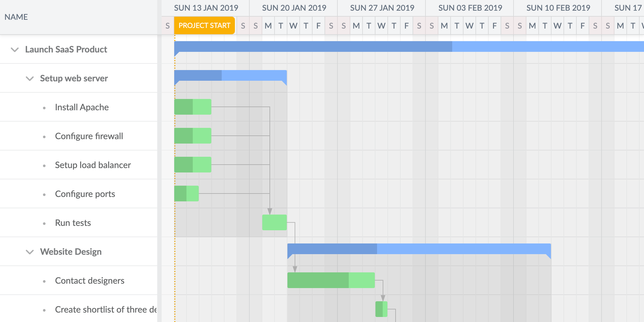Click the PROJECT START marker
Viewport: 644px width, 322px height.
[x=204, y=25]
